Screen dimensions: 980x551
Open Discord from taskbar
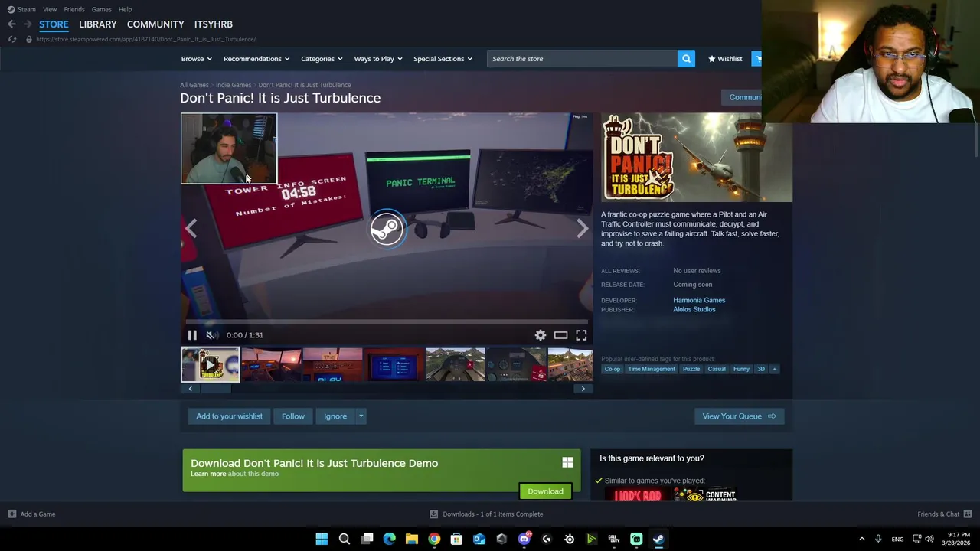tap(524, 539)
